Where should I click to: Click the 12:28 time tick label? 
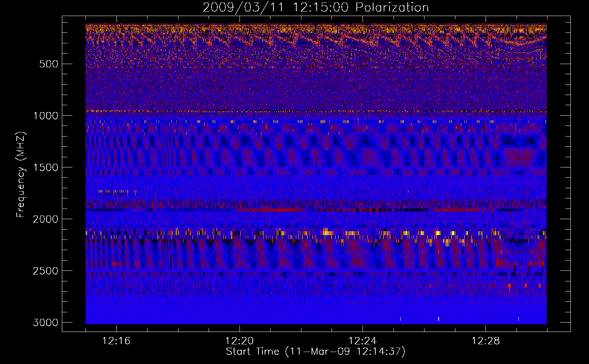(x=486, y=341)
